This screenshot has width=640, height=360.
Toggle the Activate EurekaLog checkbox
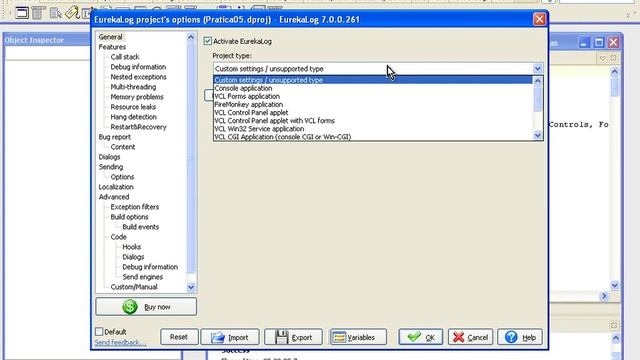pyautogui.click(x=208, y=41)
